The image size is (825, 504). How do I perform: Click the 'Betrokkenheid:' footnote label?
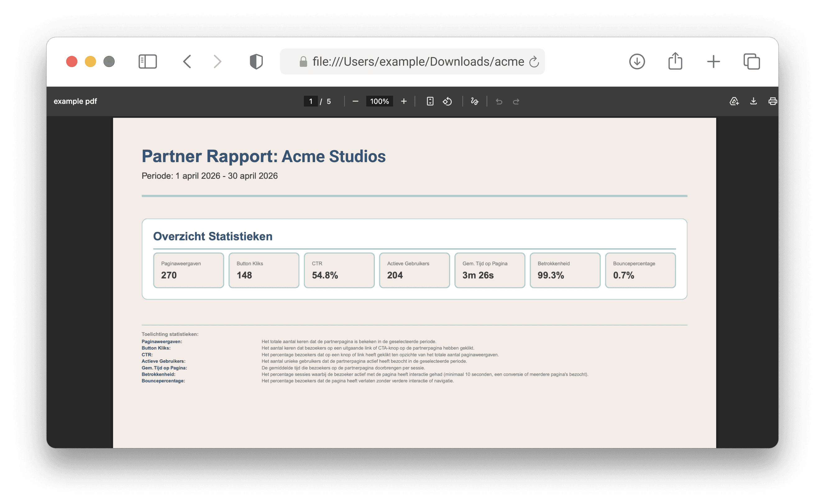[158, 375]
